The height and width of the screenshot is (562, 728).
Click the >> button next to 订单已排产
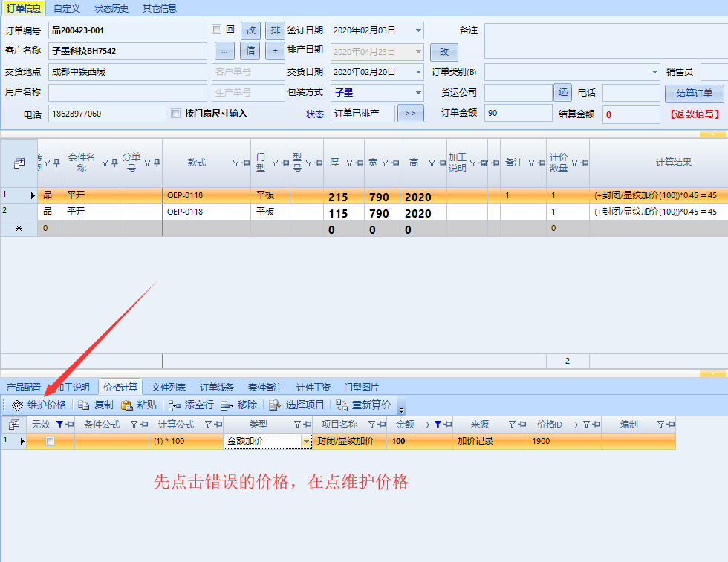(410, 114)
